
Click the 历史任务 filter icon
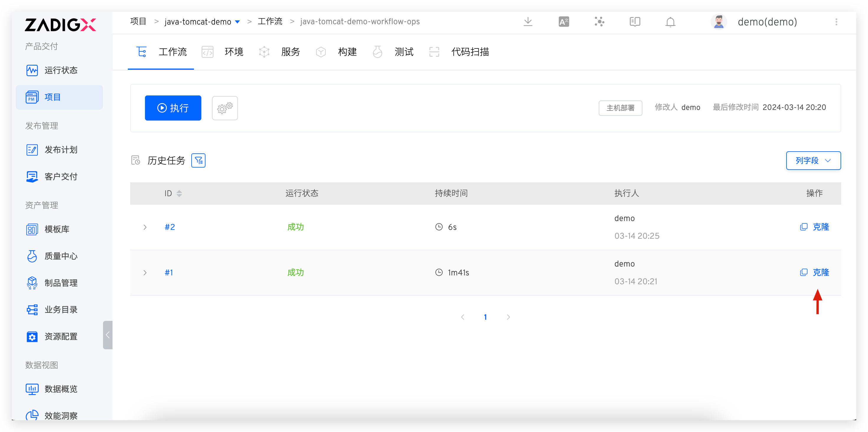tap(198, 160)
